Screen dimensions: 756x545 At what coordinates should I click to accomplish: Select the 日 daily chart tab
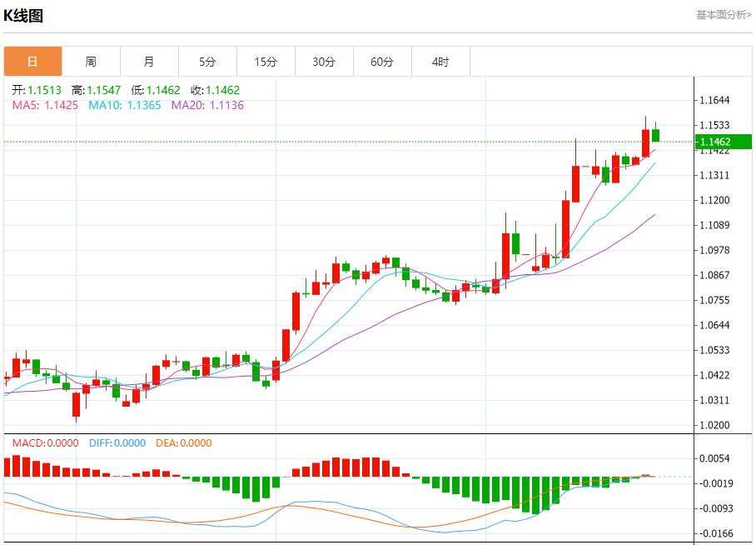click(x=32, y=62)
